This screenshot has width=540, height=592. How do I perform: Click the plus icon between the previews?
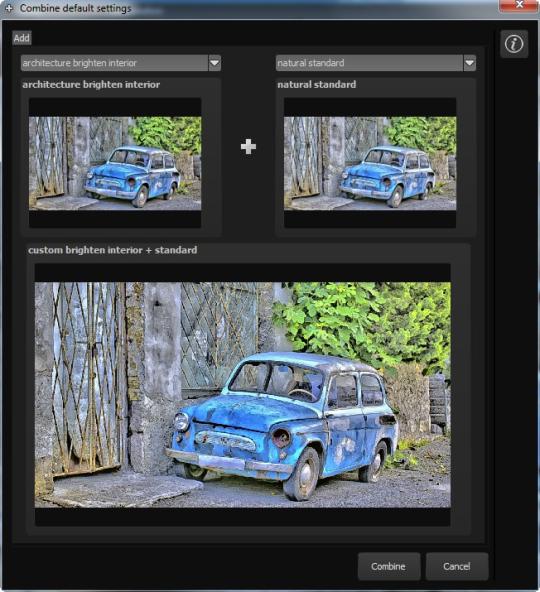click(248, 146)
